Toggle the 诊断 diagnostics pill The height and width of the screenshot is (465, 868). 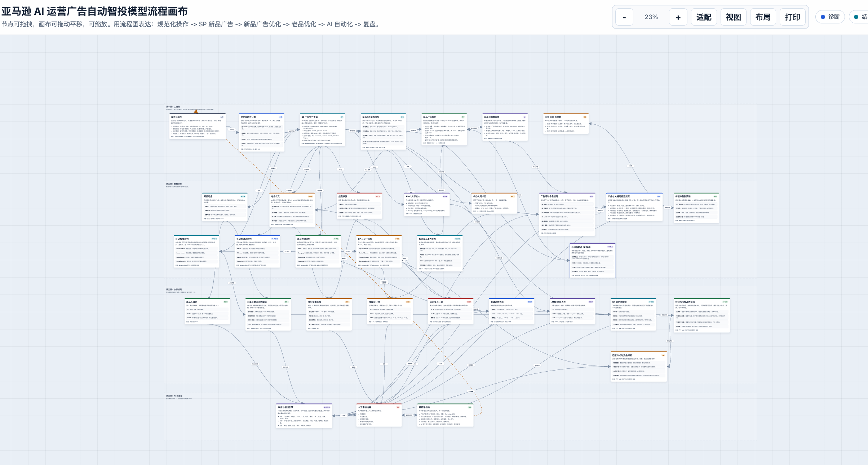tap(830, 17)
